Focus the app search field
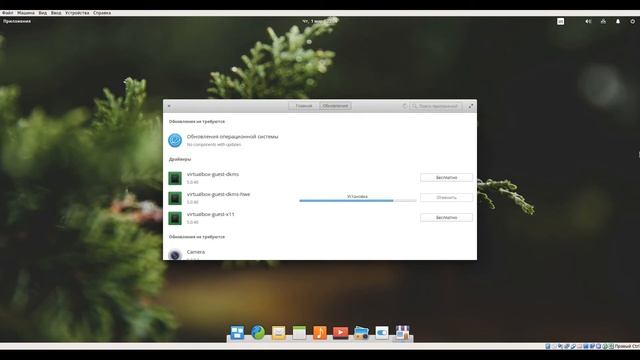 pos(436,106)
